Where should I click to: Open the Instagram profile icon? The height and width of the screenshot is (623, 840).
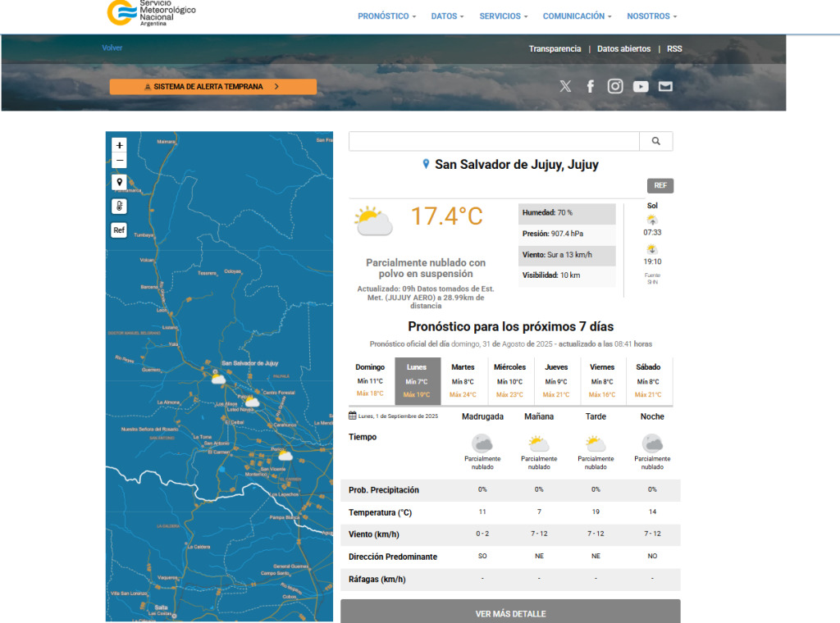pyautogui.click(x=615, y=86)
